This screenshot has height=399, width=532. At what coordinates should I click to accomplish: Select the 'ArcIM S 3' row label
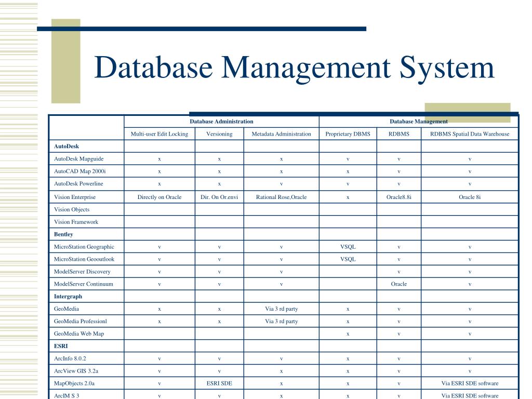point(66,395)
